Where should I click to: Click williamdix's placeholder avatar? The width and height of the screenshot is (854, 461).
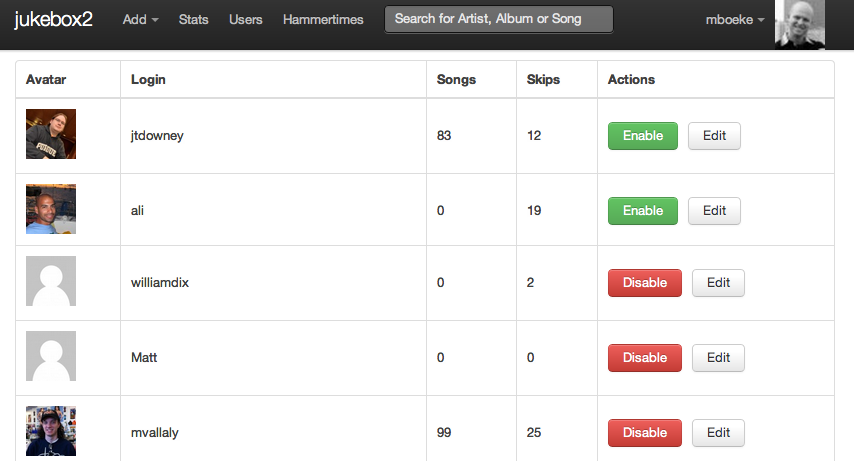pos(51,281)
